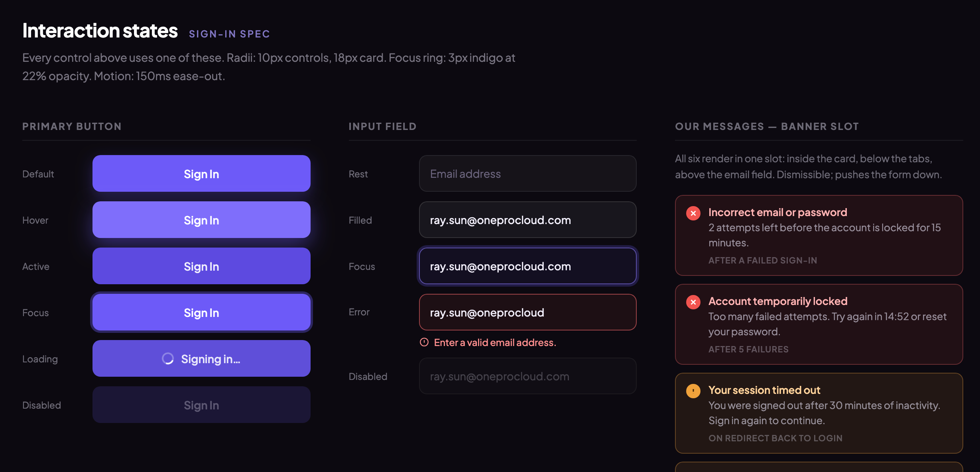This screenshot has height=472, width=980.
Task: Click the Error input showing ray.sun@oneprocloud
Action: pyautogui.click(x=527, y=312)
